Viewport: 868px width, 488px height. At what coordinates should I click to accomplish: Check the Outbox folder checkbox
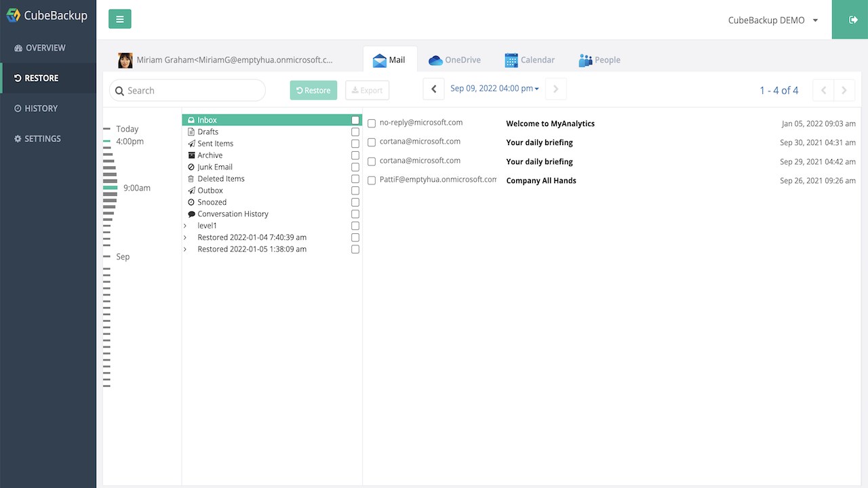tap(355, 190)
